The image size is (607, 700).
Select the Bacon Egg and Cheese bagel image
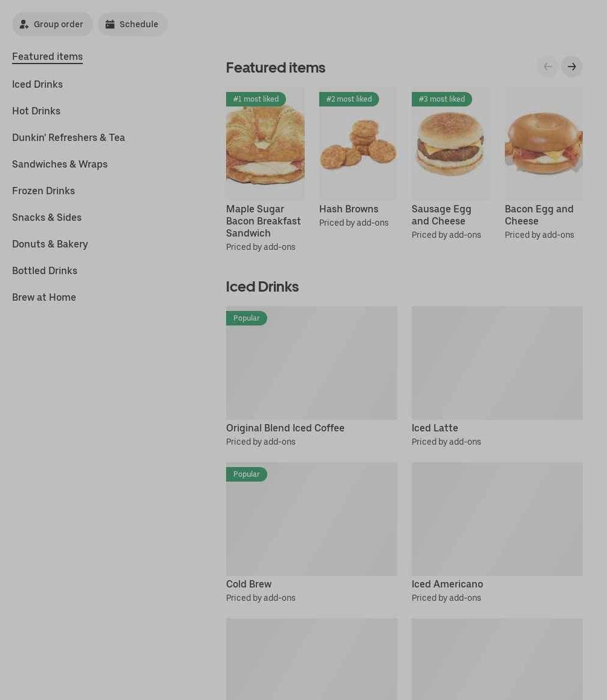[x=544, y=144]
